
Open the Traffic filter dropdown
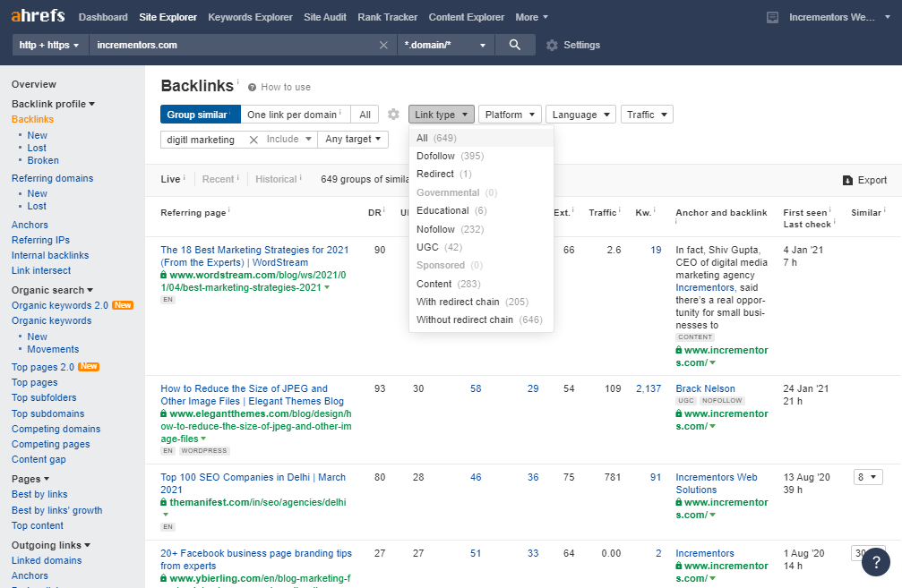pyautogui.click(x=647, y=115)
